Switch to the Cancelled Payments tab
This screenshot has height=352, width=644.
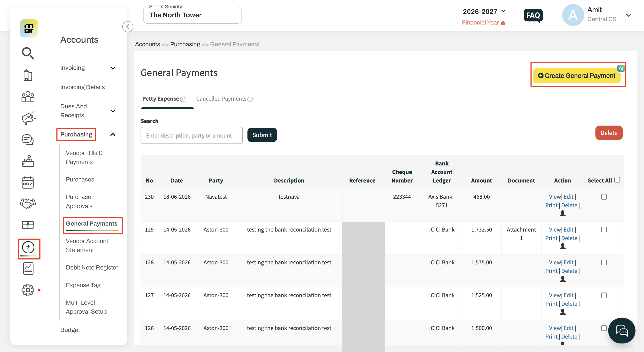pos(221,99)
